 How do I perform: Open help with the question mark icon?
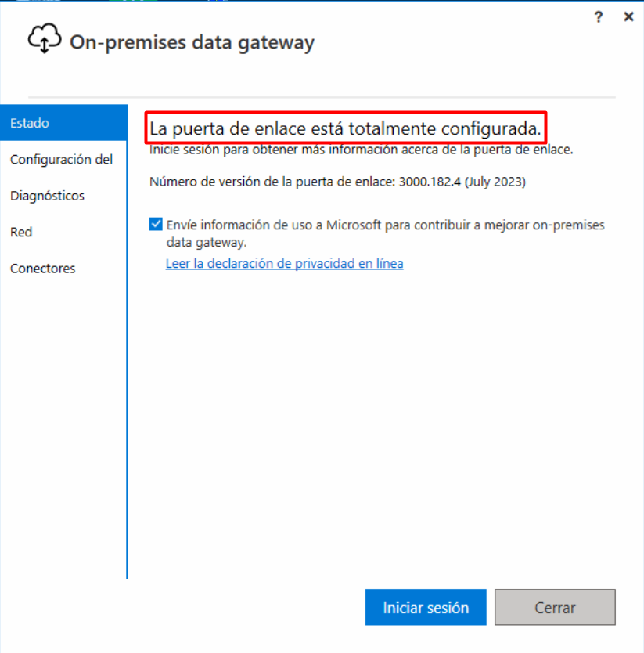coord(598,17)
